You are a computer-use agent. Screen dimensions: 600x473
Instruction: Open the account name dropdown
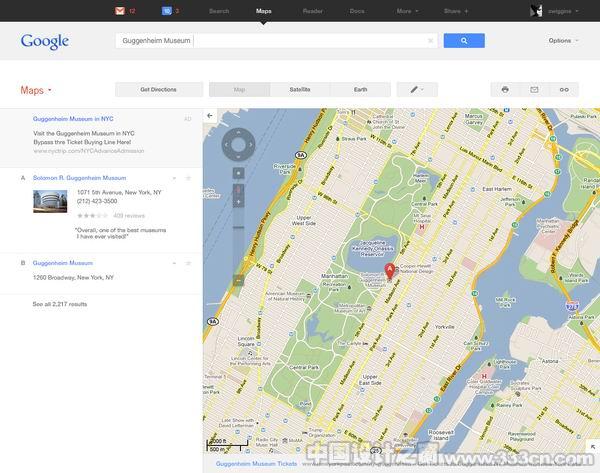click(563, 11)
